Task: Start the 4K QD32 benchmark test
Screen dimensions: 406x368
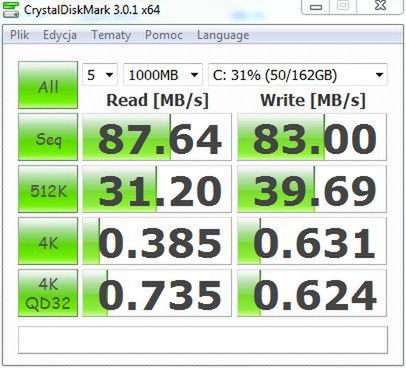Action: [48, 293]
